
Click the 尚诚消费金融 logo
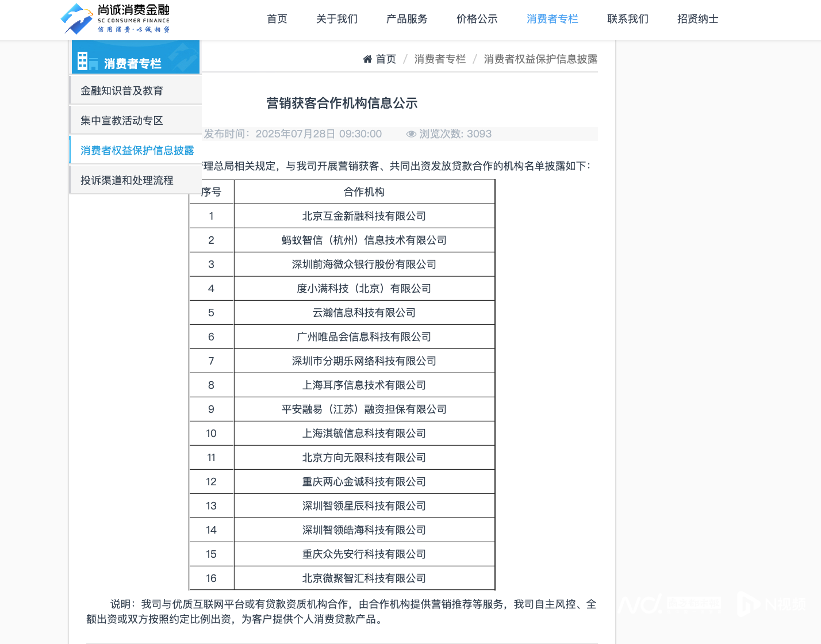[x=116, y=18]
